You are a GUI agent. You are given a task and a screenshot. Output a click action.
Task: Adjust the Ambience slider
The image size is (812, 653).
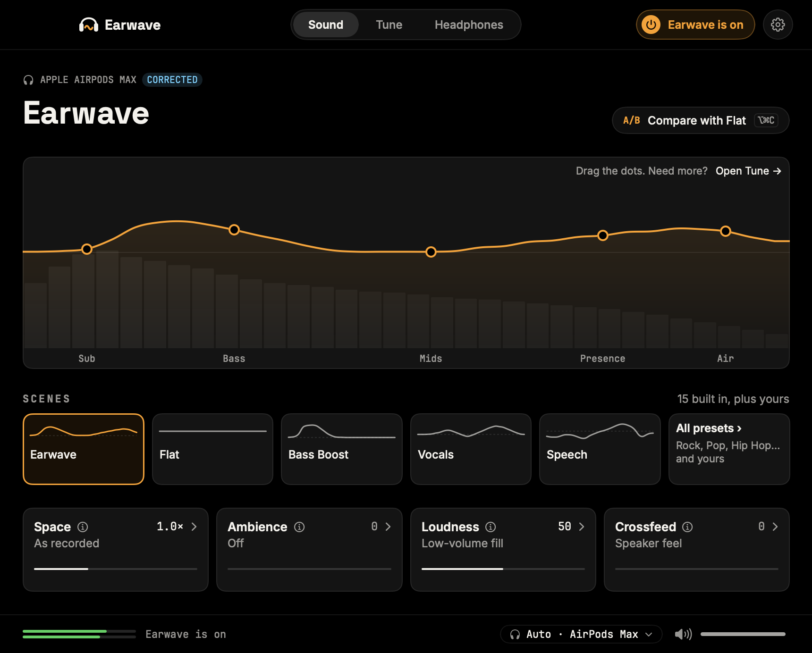point(309,569)
